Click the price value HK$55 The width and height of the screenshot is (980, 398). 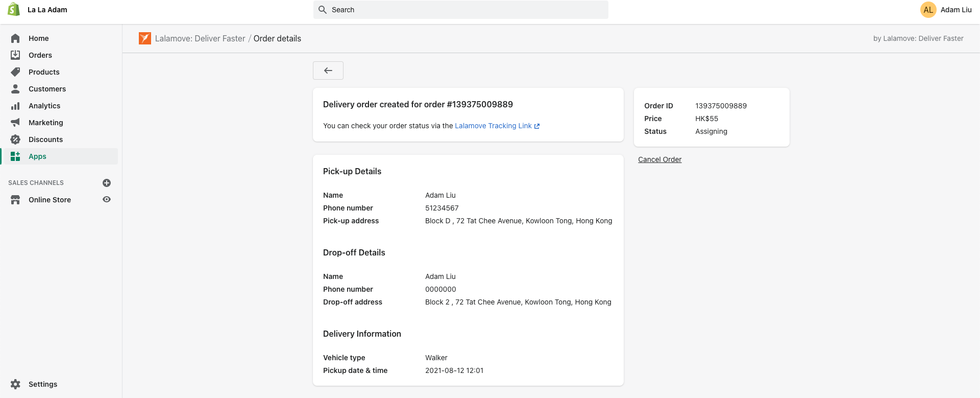tap(706, 119)
